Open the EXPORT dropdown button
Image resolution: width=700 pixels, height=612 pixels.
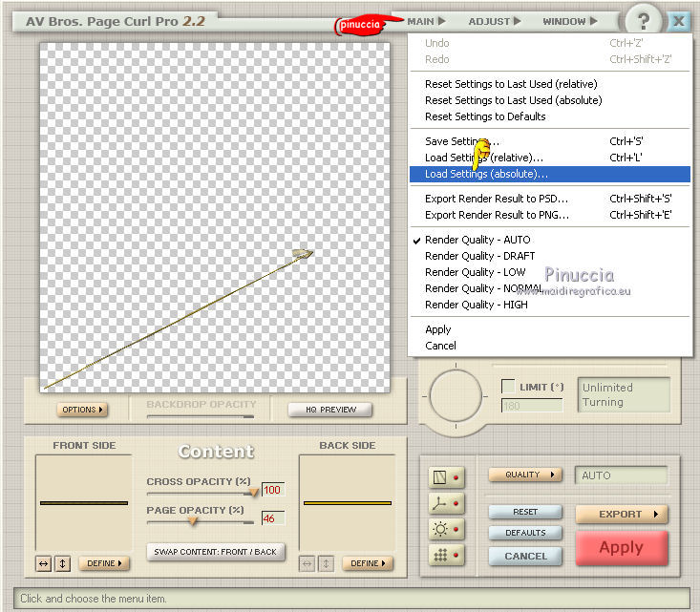tap(622, 515)
